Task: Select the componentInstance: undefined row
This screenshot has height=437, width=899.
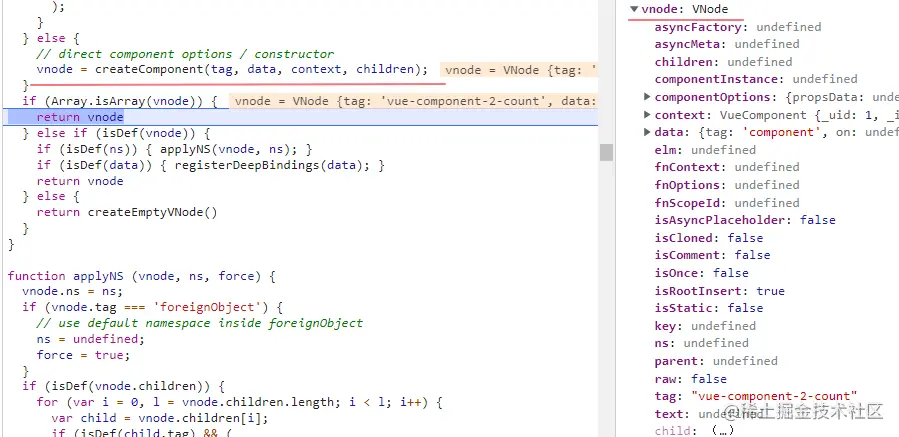Action: (756, 79)
